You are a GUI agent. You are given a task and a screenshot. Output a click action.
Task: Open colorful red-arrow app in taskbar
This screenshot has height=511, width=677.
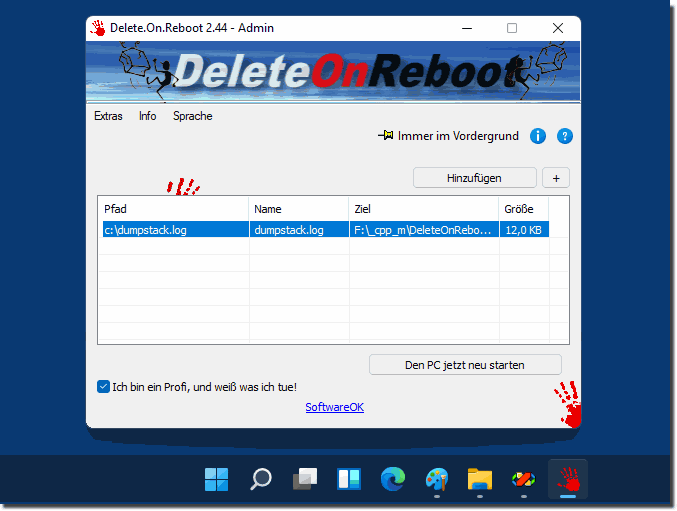524,479
